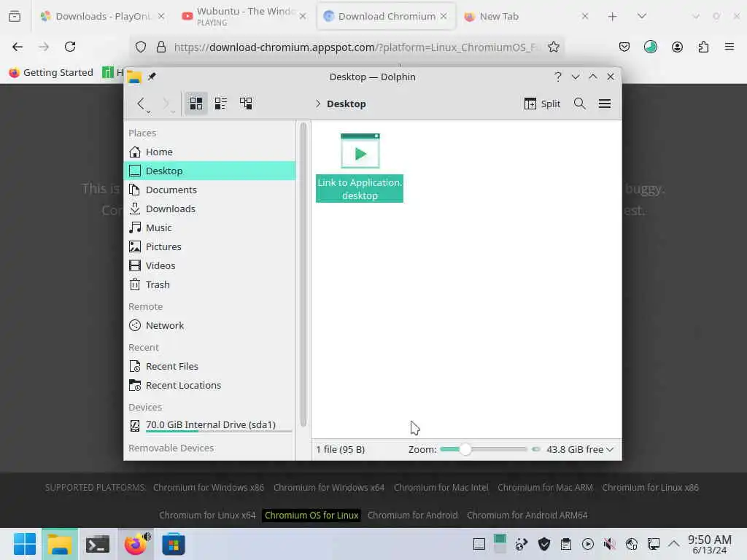Select Link to Application.desktop file
The height and width of the screenshot is (560, 747).
(360, 168)
